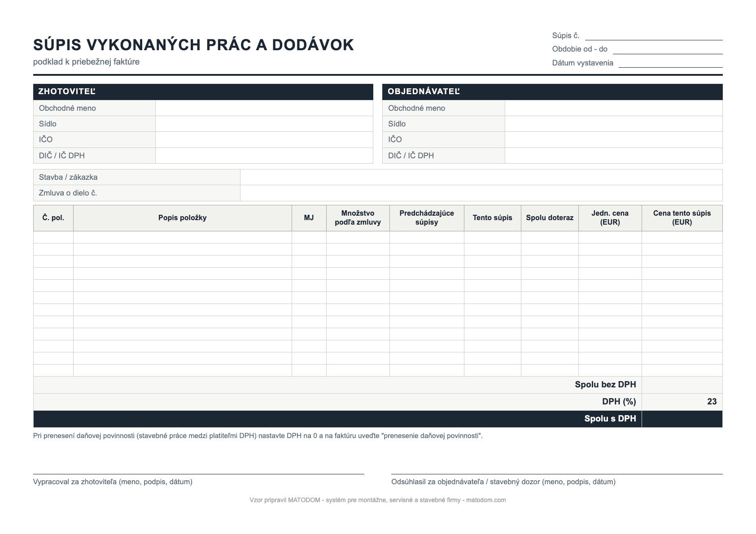Select the Objednávateľ 'DIČ / IČ DPH' value cell
Viewport: 756px width, 534px height.
(x=614, y=156)
